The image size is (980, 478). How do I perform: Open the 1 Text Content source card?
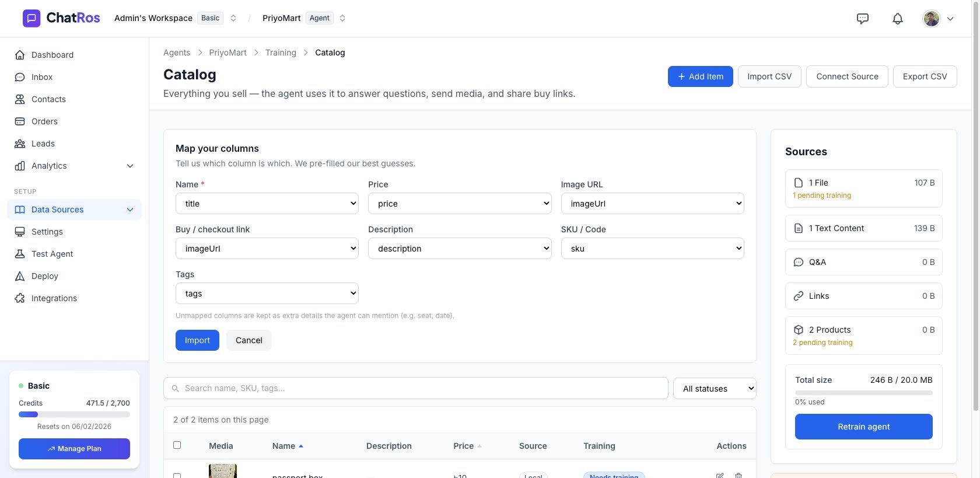(x=864, y=228)
